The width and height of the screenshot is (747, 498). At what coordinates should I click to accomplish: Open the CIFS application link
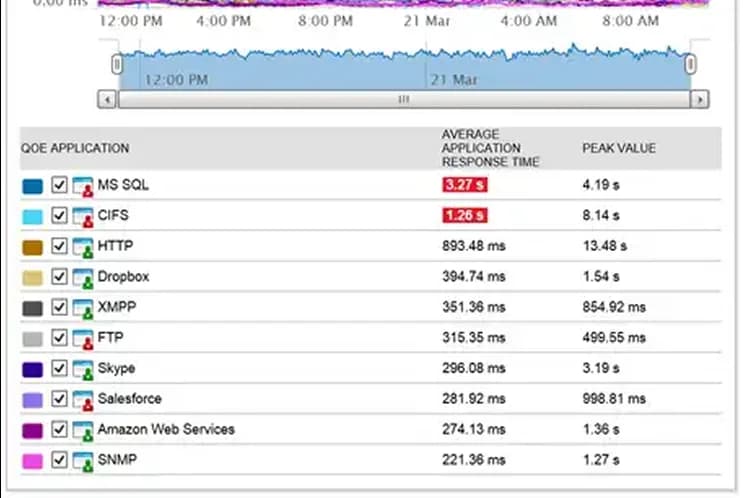pos(113,215)
